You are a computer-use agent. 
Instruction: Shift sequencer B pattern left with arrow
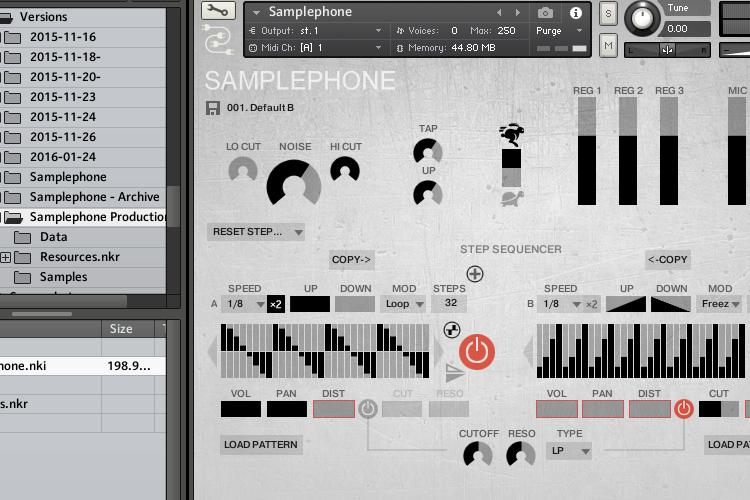coord(529,351)
